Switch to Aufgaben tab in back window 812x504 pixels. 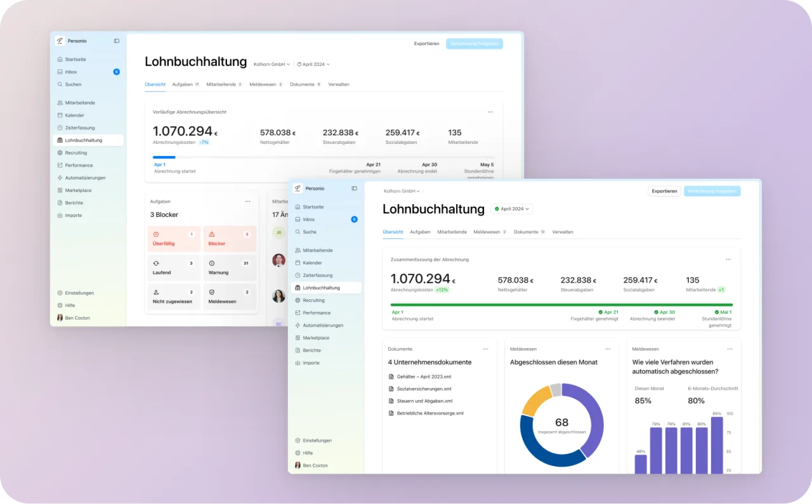(x=186, y=84)
